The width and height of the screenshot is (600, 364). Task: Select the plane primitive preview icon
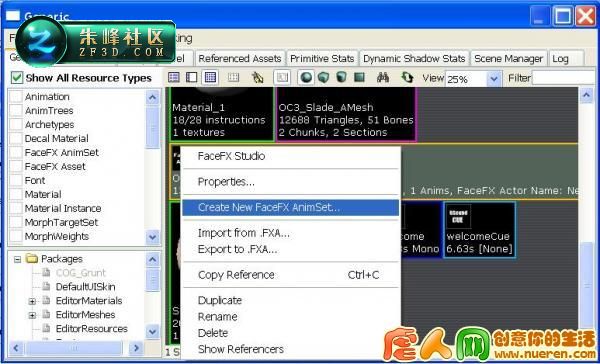click(359, 78)
